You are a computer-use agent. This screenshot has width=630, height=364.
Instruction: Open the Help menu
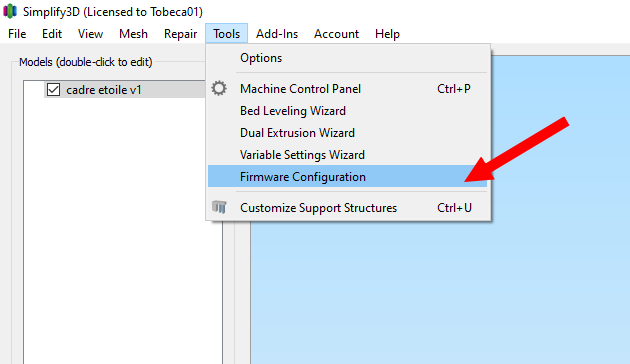pos(387,34)
